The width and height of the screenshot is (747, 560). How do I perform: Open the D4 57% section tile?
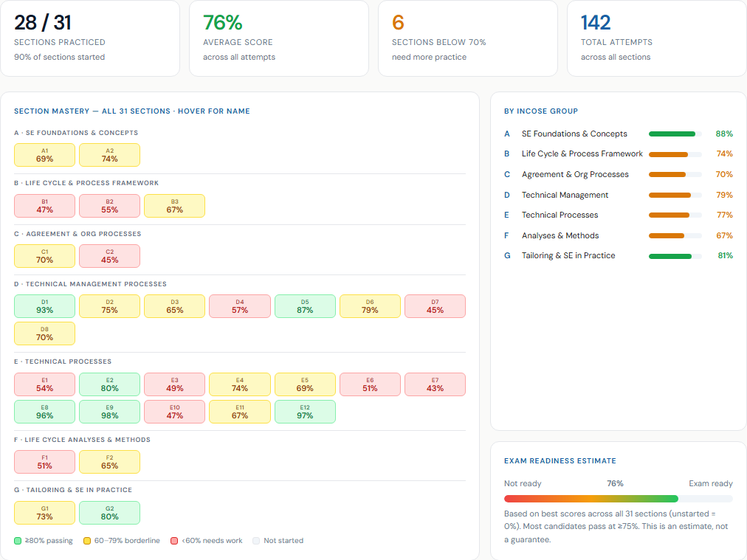[240, 306]
